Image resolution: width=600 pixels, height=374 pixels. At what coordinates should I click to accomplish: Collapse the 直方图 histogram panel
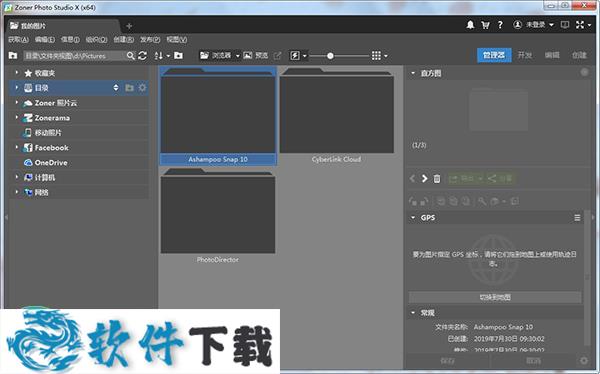tap(413, 73)
